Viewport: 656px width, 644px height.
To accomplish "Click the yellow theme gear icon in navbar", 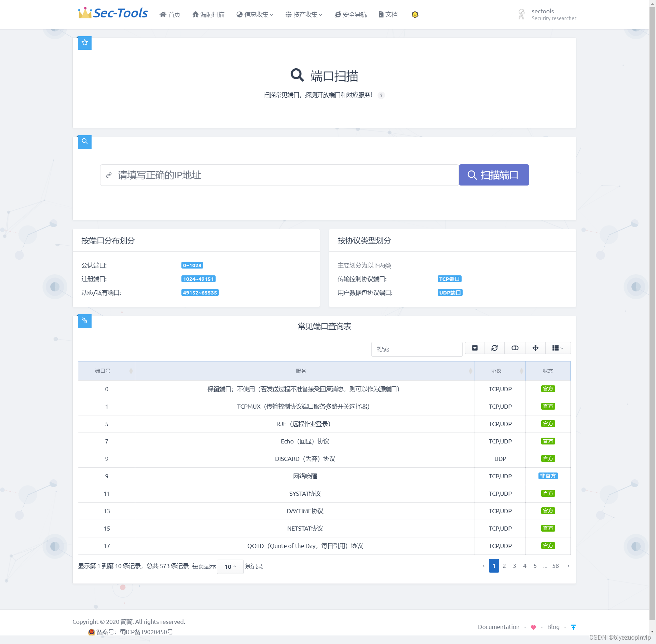I will [x=415, y=14].
